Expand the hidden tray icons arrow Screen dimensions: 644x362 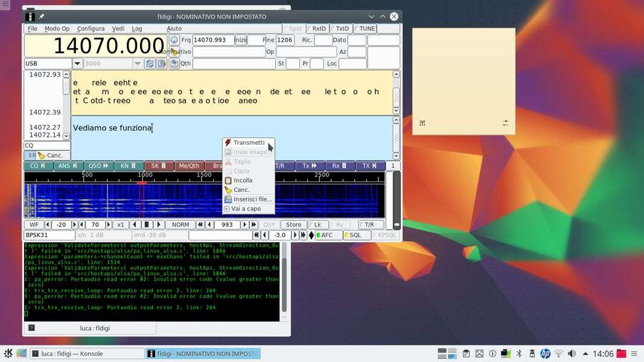coord(584,354)
